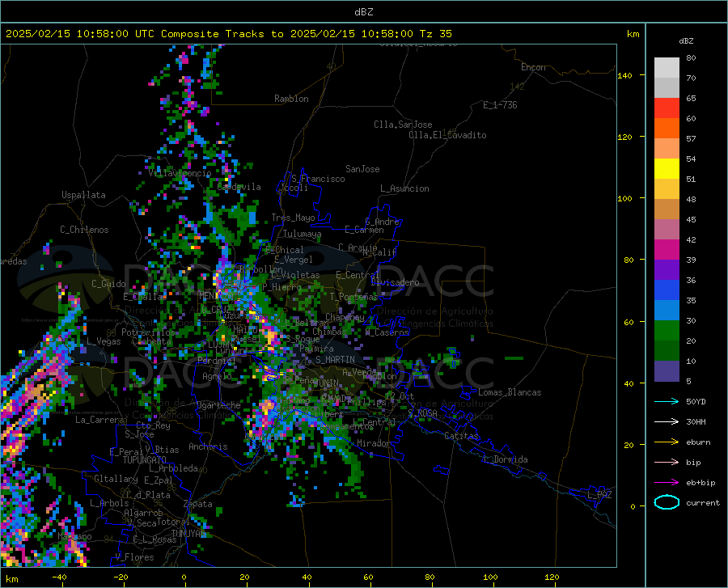The width and height of the screenshot is (728, 588).
Task: Click the 'V_Flores' map label
Action: point(134,557)
